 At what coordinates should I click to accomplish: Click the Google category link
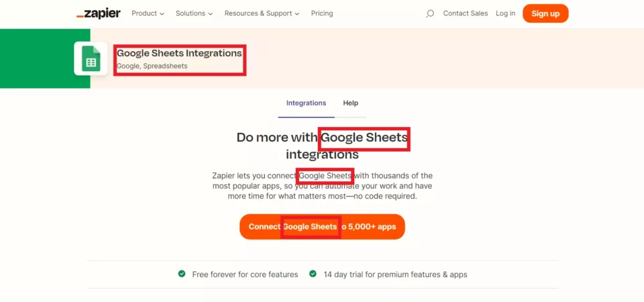click(127, 66)
